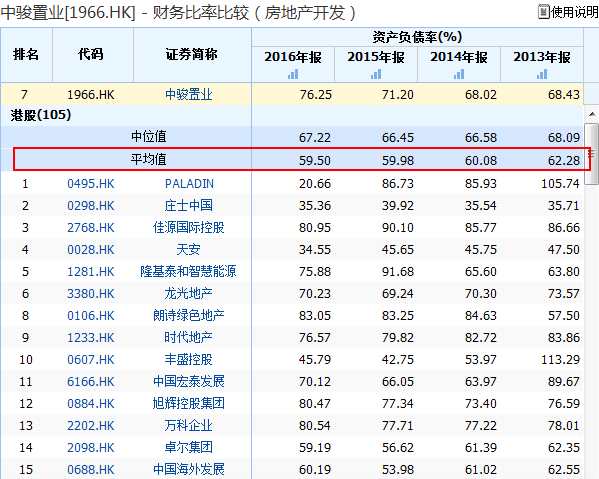
Task: Open the 使用说明 link text
Action: 575,12
